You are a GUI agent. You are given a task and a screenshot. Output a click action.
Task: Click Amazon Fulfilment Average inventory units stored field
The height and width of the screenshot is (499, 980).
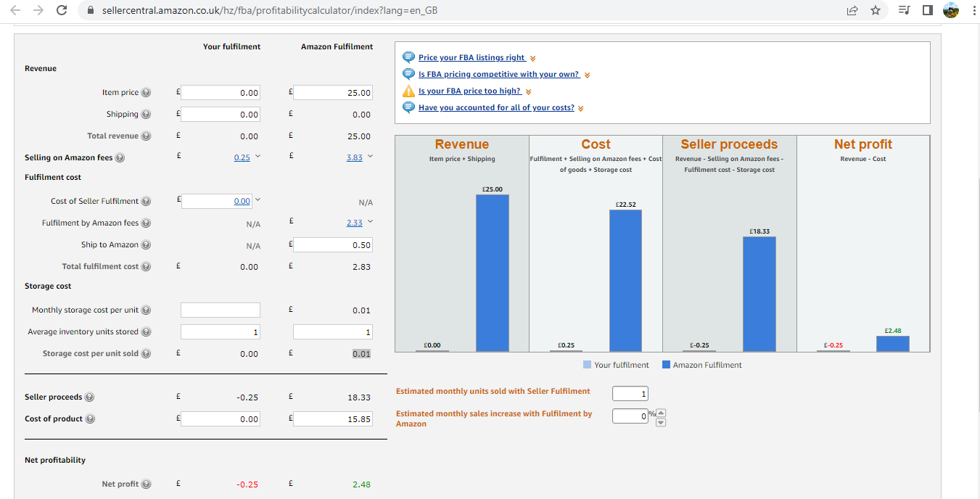(x=333, y=332)
